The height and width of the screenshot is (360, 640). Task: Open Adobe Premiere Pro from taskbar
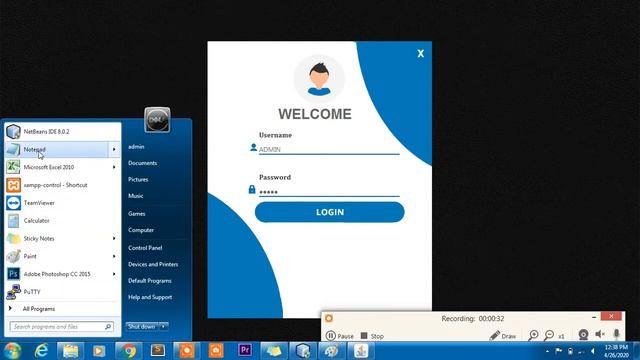tap(245, 351)
